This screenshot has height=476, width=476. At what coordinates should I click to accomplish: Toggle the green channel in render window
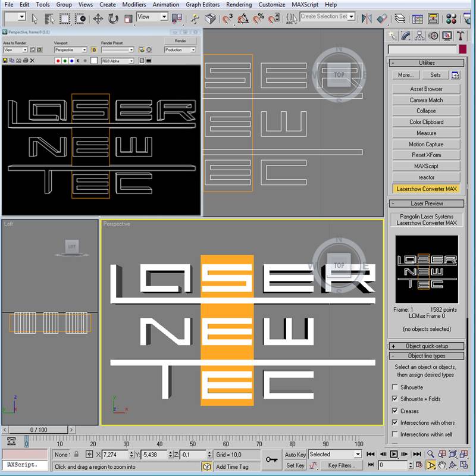tap(65, 61)
